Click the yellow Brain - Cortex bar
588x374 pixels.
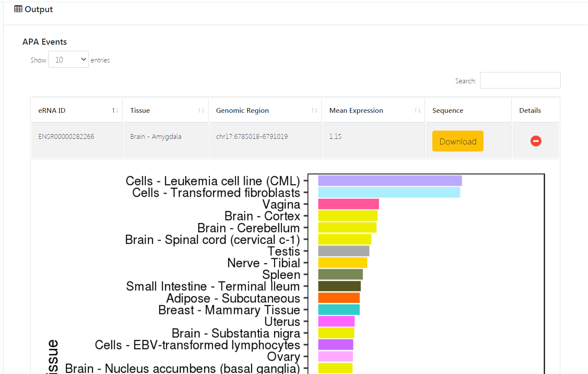pyautogui.click(x=348, y=216)
